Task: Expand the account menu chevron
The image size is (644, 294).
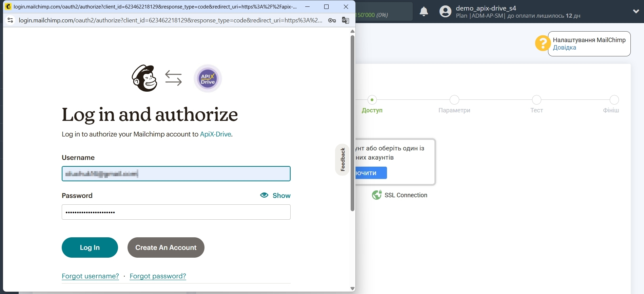Action: 636,11
